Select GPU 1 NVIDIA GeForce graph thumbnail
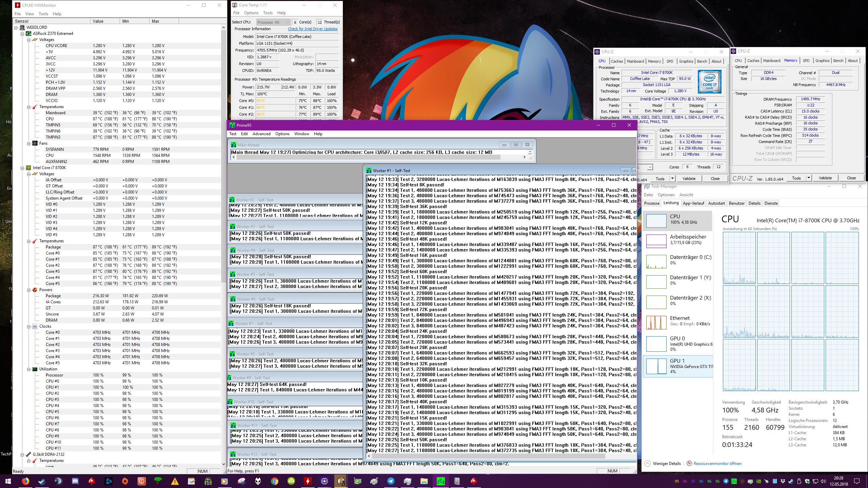Screen dimensions: 868x488 [x=656, y=366]
